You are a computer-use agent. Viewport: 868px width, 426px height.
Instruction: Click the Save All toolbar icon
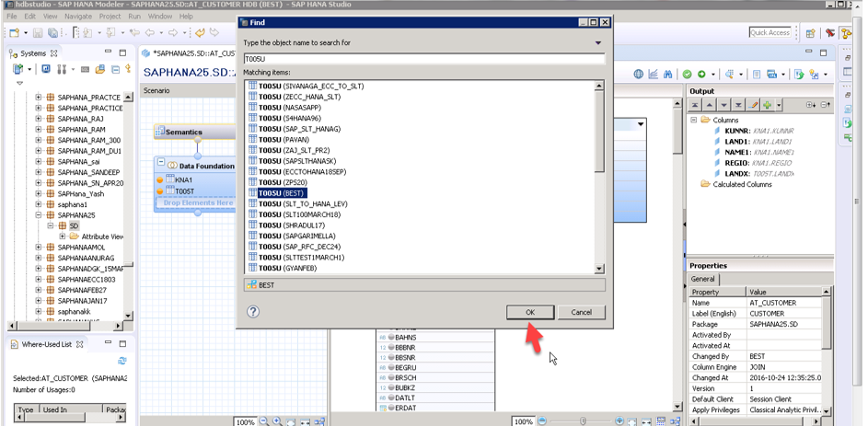(x=52, y=33)
